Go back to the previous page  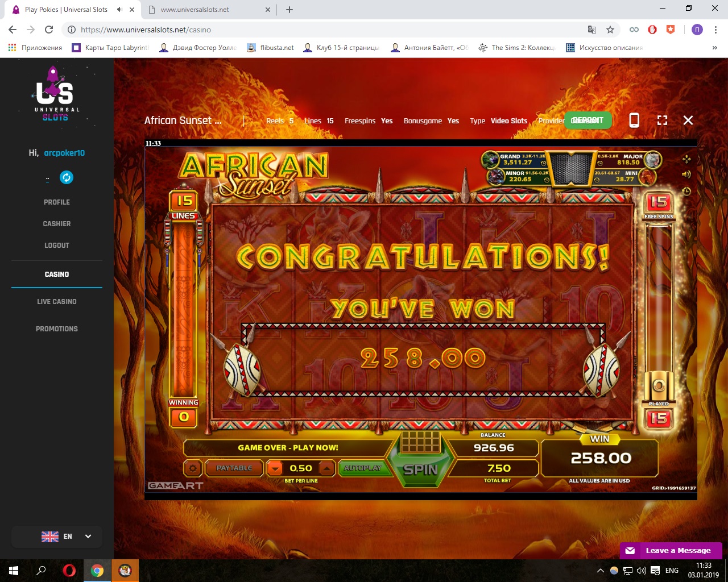(x=13, y=30)
